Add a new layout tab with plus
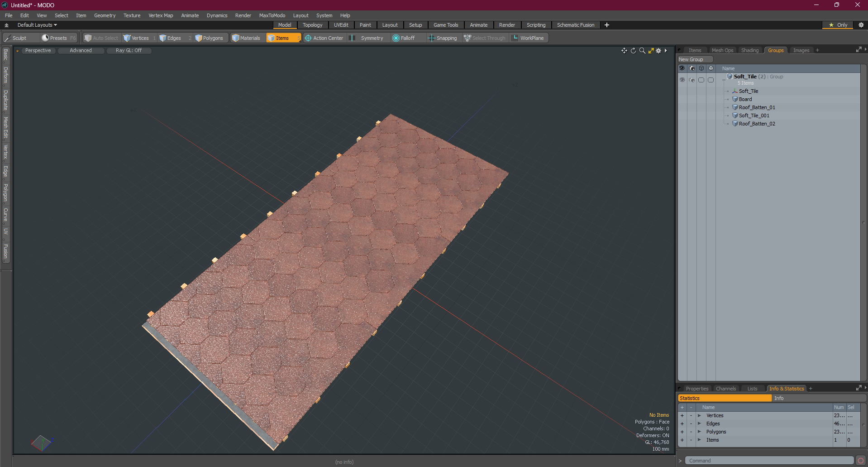Image resolution: width=868 pixels, height=467 pixels. click(x=607, y=25)
